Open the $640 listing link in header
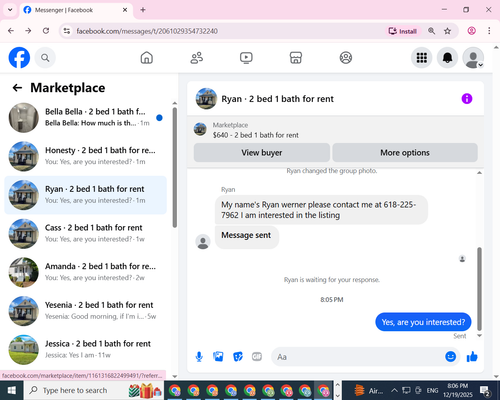500x400 pixels. click(x=256, y=135)
